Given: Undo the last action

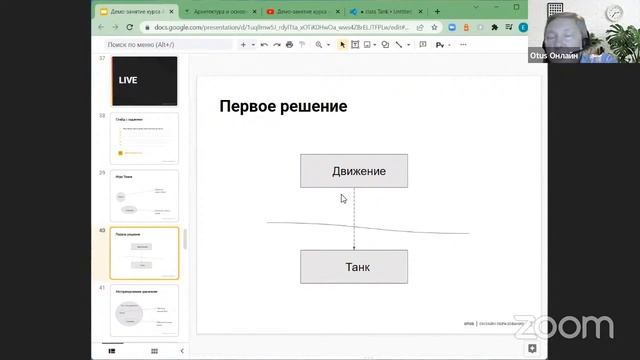Looking at the screenshot, I should [x=264, y=44].
